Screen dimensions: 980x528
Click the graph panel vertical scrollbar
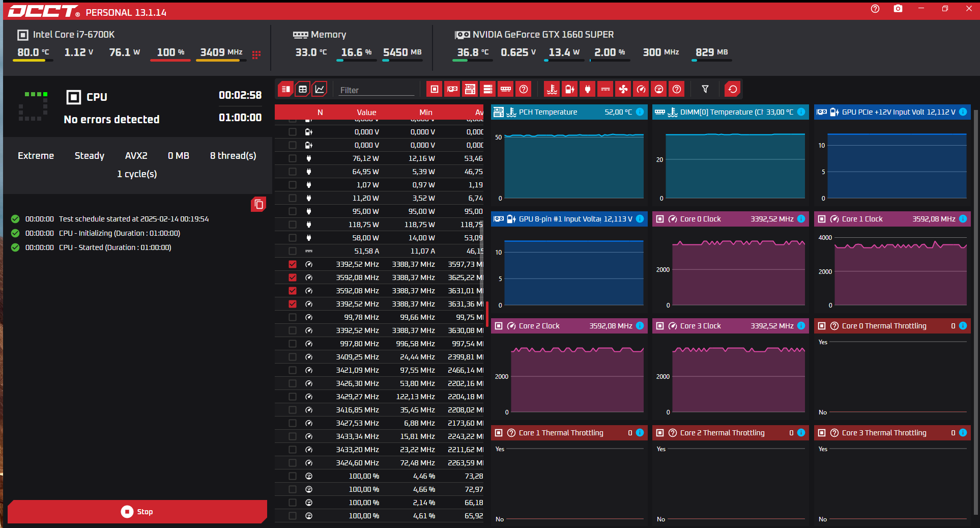(x=975, y=312)
